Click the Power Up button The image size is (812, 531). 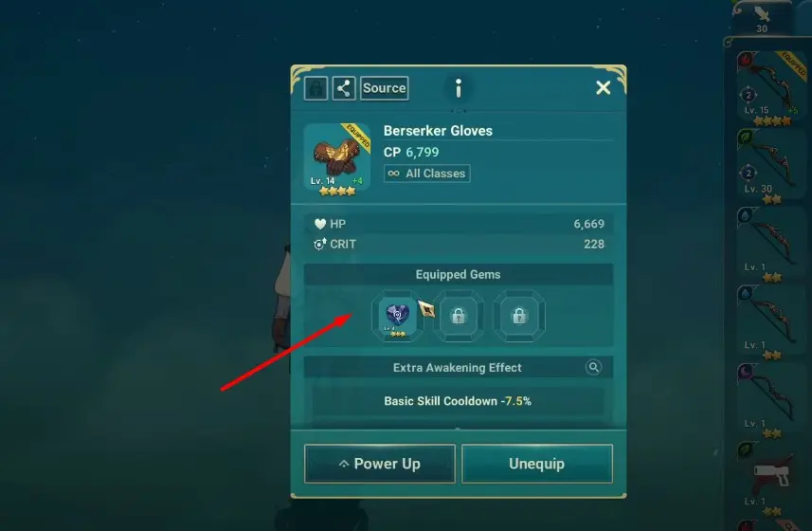[x=380, y=464]
